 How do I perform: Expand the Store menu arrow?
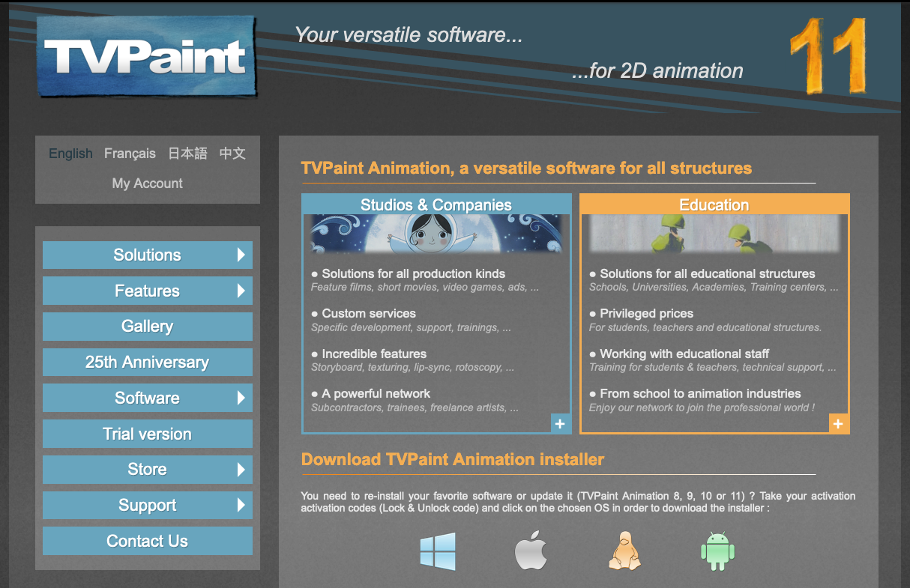(x=241, y=470)
